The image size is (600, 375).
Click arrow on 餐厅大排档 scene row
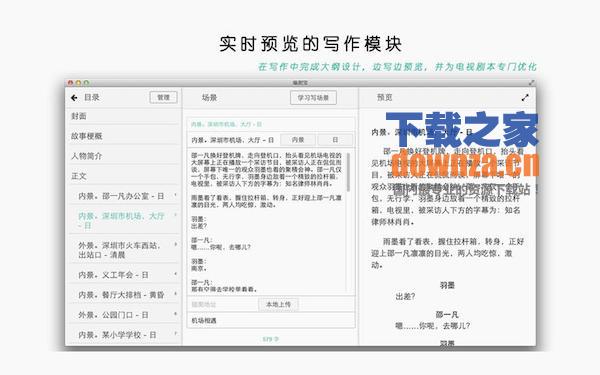click(175, 294)
